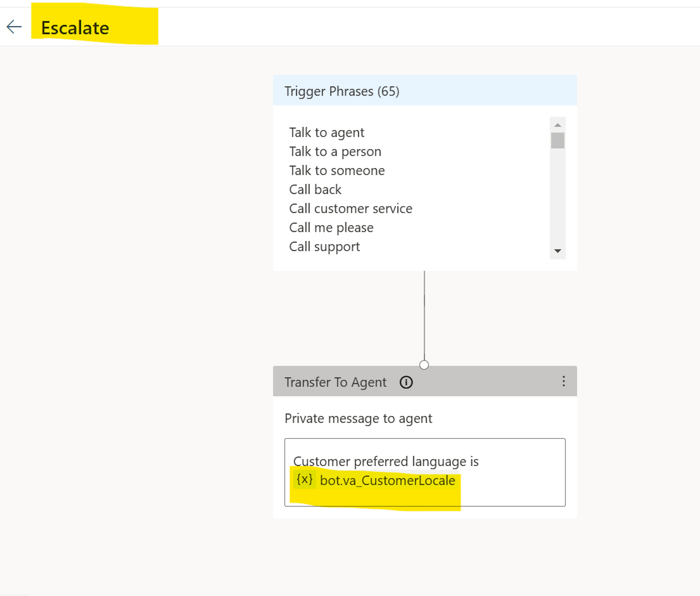Screen dimensions: 700x596
Task: Click the trigger phrases scrollbar thumb
Action: point(557,140)
